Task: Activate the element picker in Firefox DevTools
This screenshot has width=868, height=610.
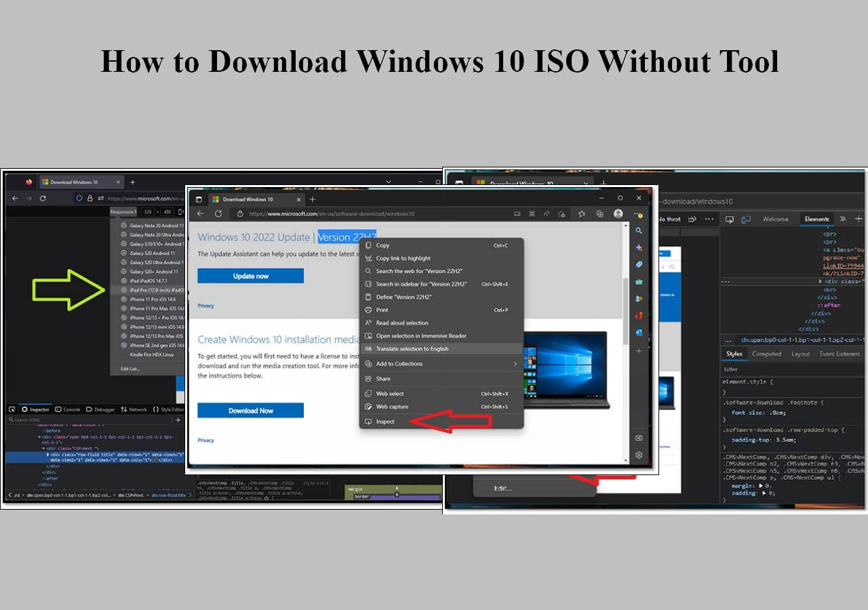Action: coord(12,409)
